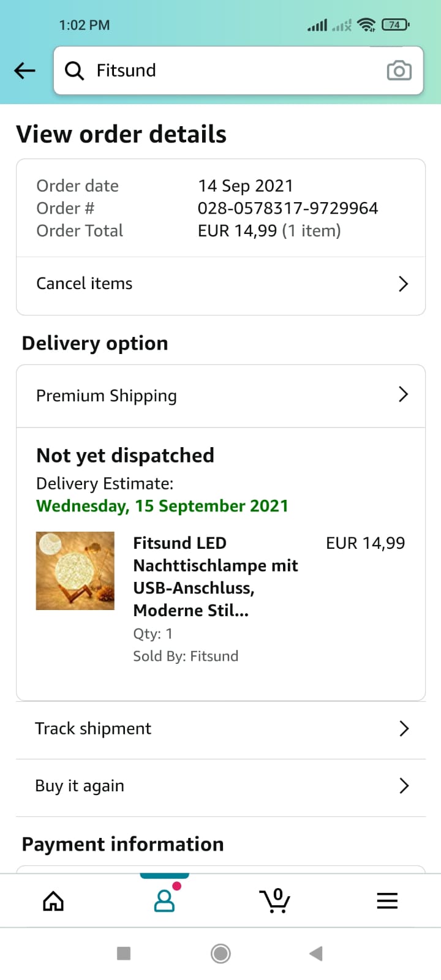Tap the back arrow icon
The image size is (441, 980).
[25, 70]
